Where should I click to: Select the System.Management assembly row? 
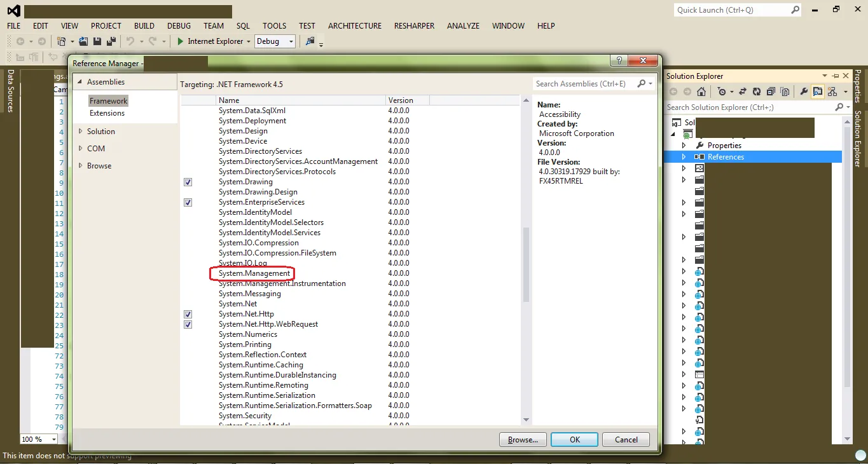tap(350, 273)
